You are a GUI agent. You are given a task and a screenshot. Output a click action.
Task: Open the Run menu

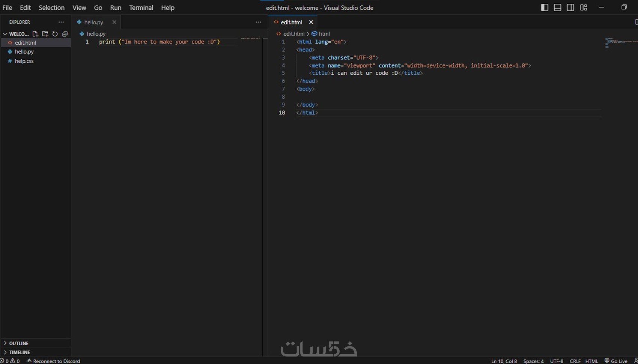(x=116, y=8)
